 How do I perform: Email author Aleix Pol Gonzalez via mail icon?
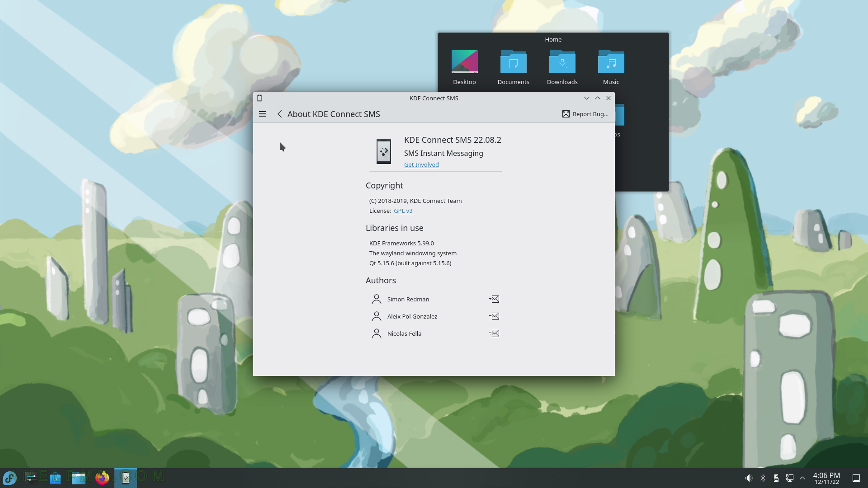[x=494, y=316]
